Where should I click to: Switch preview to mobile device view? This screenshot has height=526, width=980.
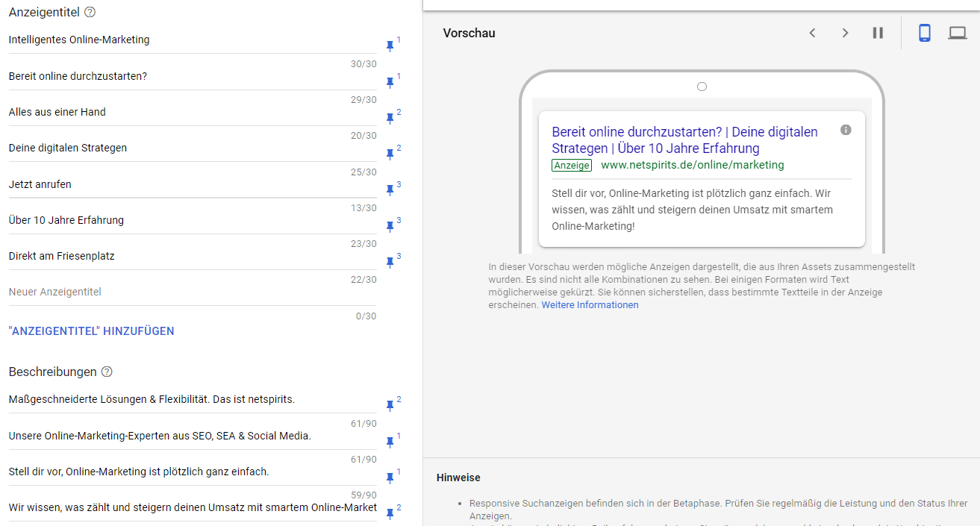pos(925,33)
